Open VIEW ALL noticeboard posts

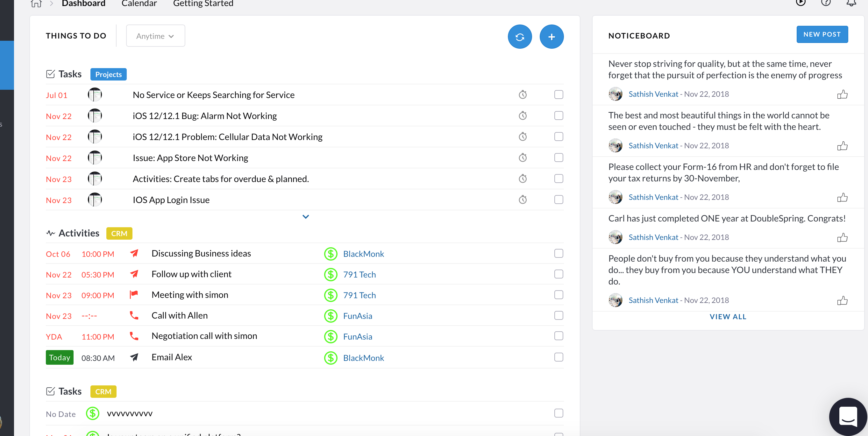click(x=728, y=316)
